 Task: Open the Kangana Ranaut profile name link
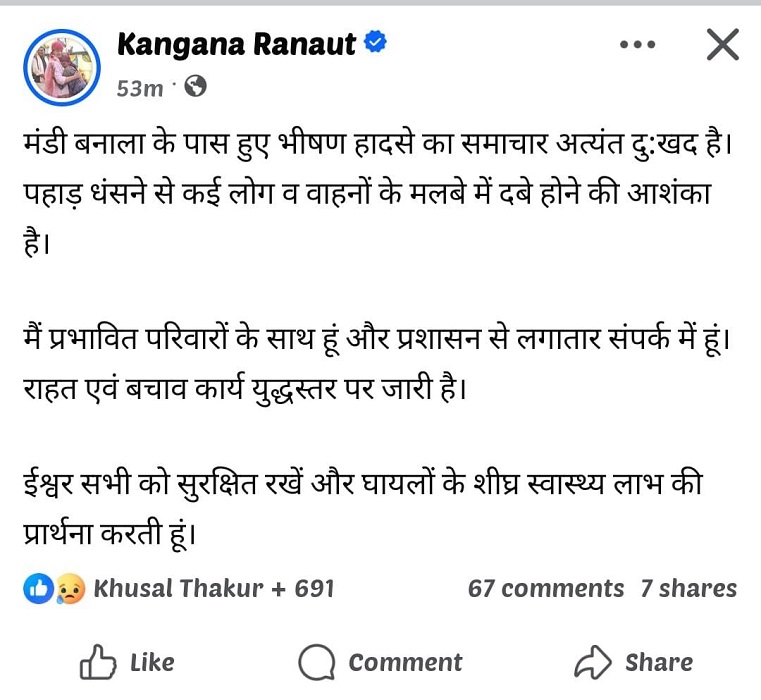click(x=236, y=44)
